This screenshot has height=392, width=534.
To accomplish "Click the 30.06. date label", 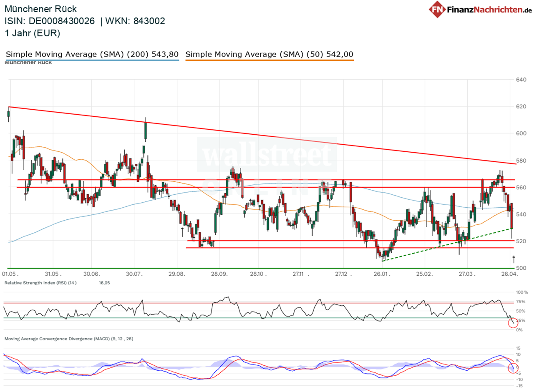I will 93,274.
